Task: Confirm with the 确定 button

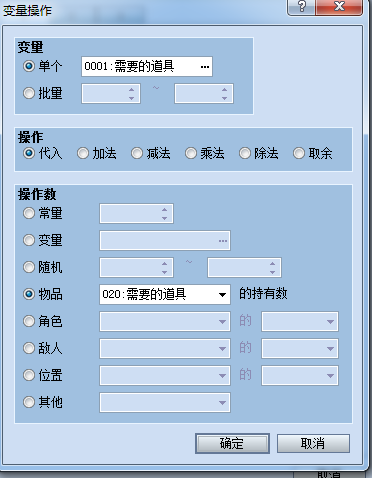Action: [x=232, y=443]
